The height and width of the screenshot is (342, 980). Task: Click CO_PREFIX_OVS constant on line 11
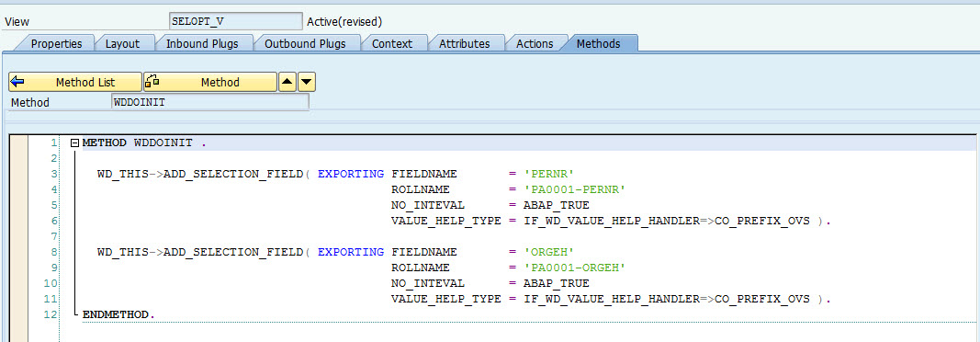point(762,299)
